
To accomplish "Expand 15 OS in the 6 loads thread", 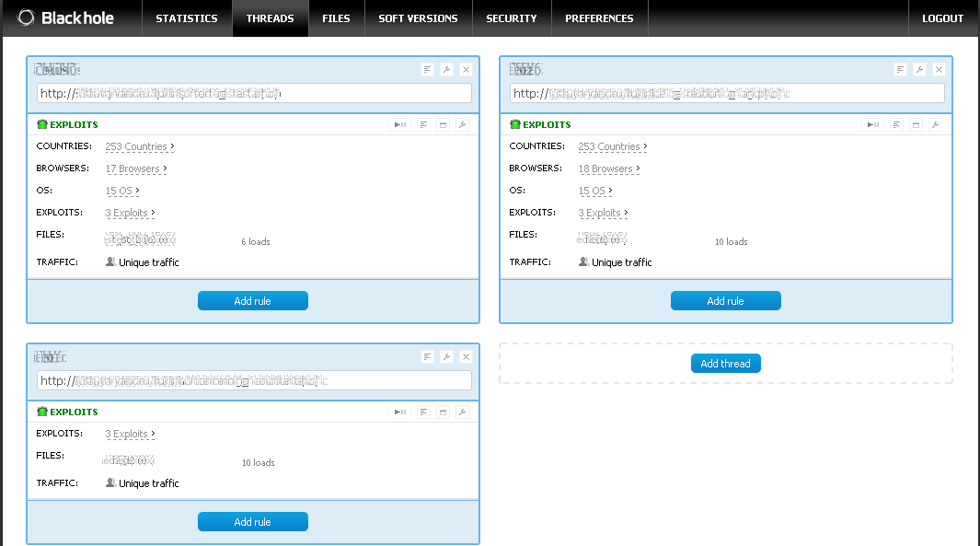I will 122,192.
